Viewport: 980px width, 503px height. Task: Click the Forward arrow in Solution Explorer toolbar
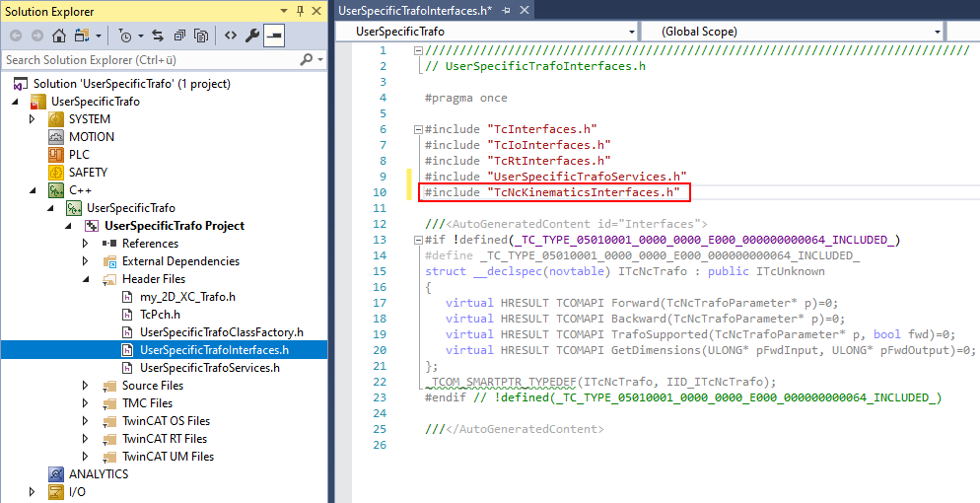[x=36, y=36]
